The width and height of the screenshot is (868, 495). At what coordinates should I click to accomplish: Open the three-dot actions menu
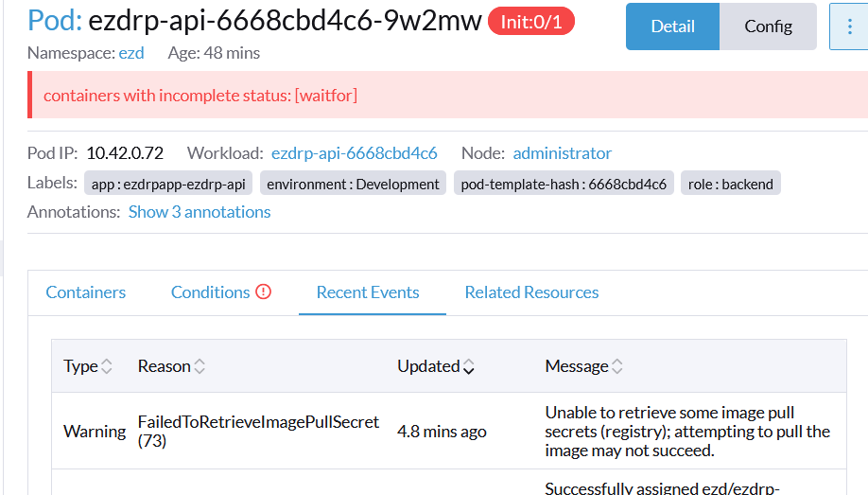[849, 27]
